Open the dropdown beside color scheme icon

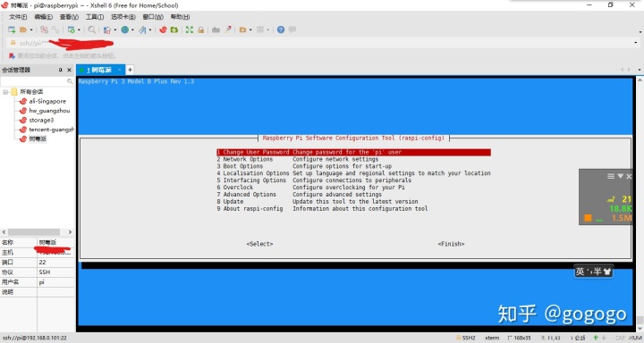point(115,30)
